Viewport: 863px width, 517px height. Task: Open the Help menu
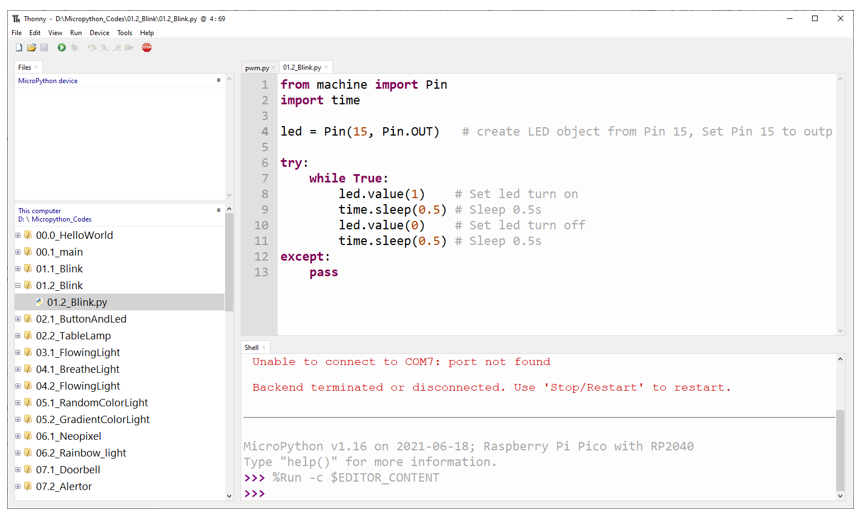point(147,33)
